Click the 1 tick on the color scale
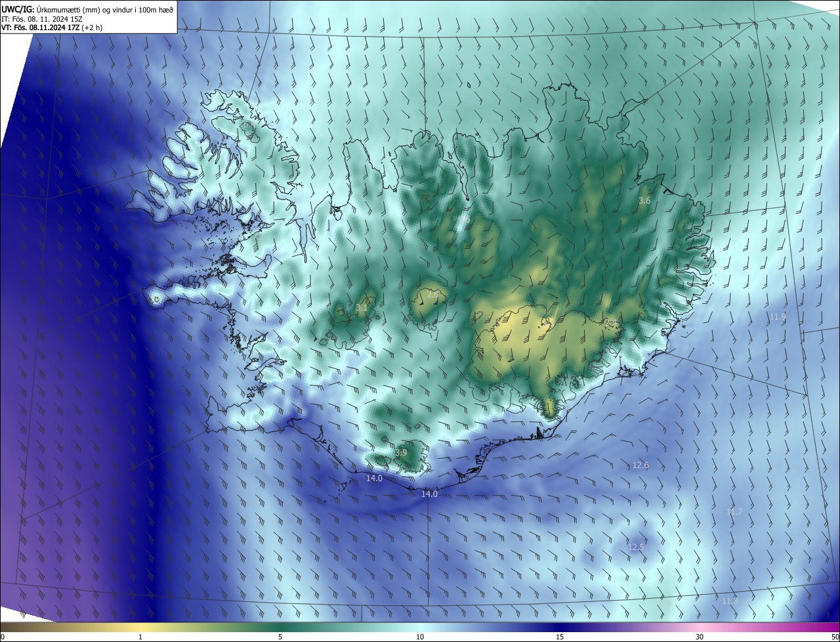The width and height of the screenshot is (840, 642). pos(140,637)
